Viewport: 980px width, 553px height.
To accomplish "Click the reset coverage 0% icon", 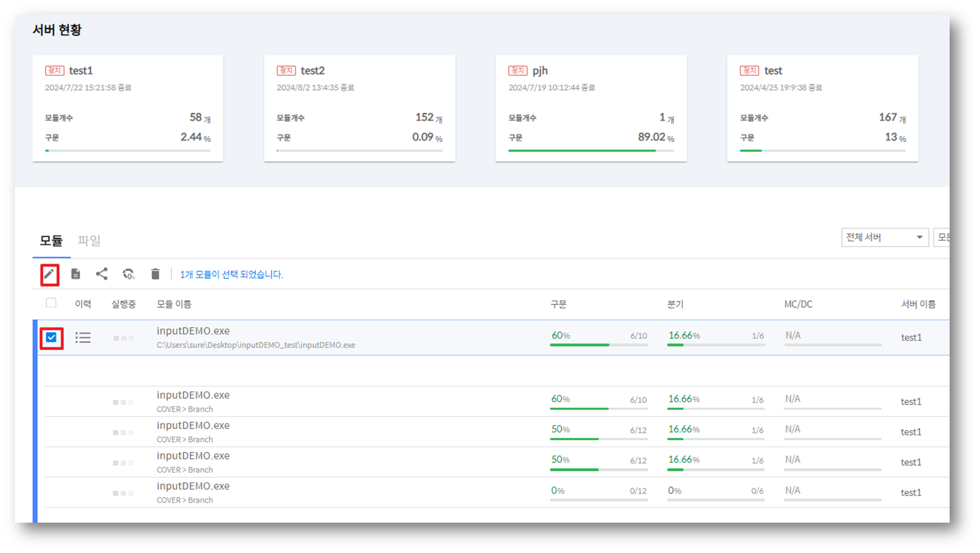I will pyautogui.click(x=129, y=274).
